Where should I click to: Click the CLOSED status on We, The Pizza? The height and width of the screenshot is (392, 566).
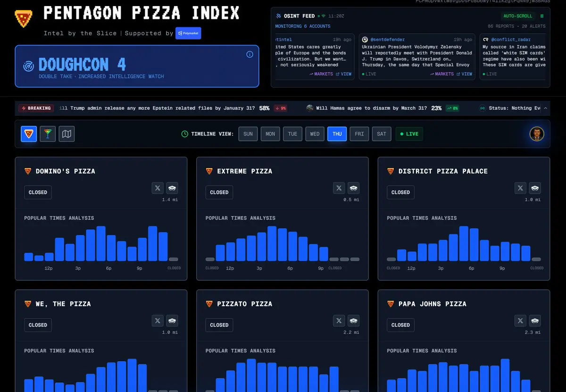(x=38, y=325)
